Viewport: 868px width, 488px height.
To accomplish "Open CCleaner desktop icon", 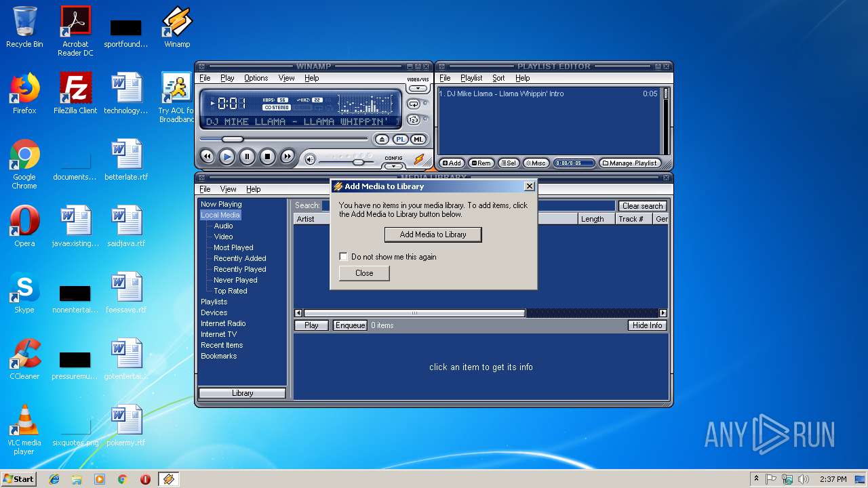I will pyautogui.click(x=24, y=360).
